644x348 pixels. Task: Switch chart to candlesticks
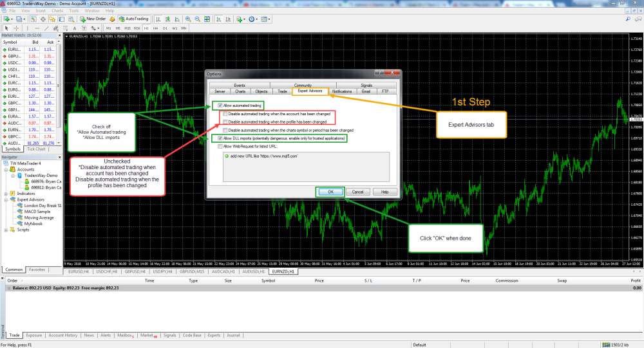click(167, 19)
